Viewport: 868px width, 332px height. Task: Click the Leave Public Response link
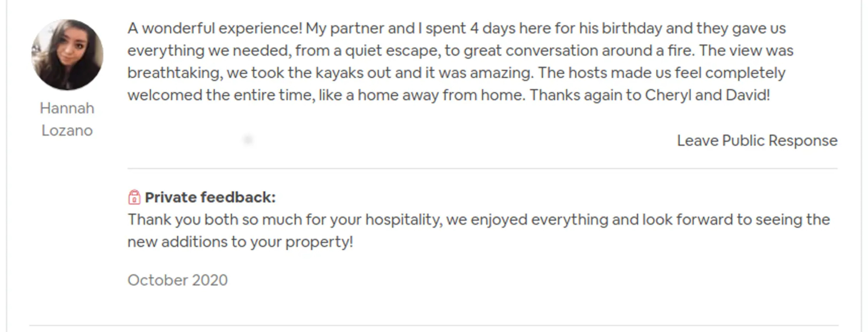click(757, 140)
